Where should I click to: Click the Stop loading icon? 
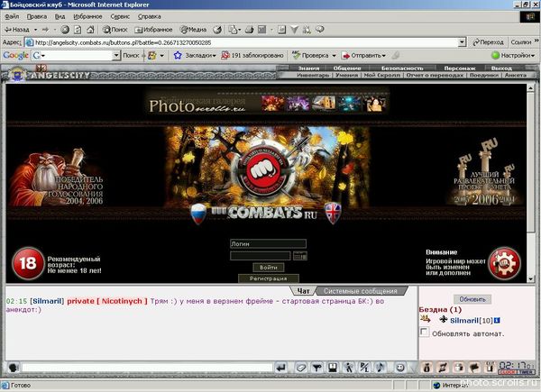pyautogui.click(x=65, y=30)
